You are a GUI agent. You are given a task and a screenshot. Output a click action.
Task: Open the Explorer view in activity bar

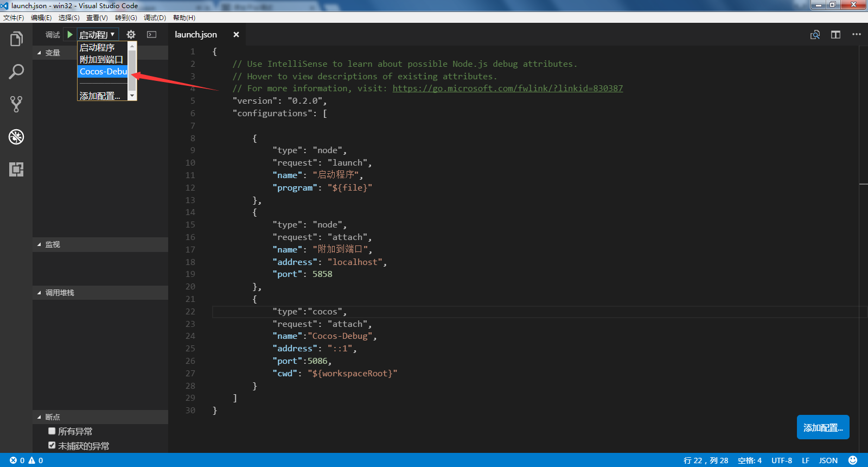coord(16,39)
